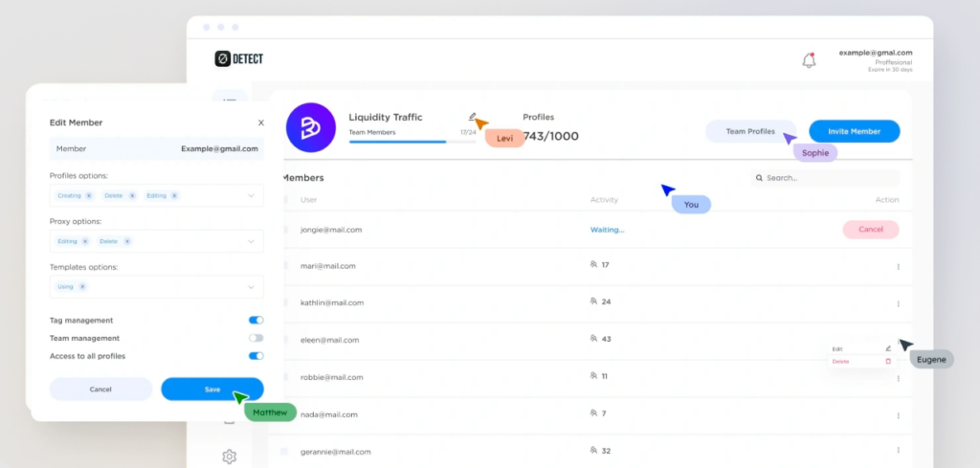
Task: Cancel the Edit Member dialog
Action: [x=100, y=390]
